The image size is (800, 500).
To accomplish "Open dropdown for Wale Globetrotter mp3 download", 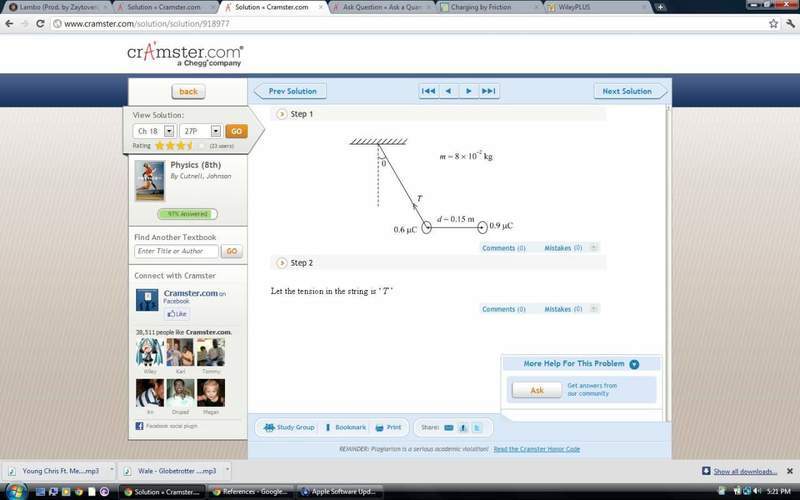I will [x=228, y=470].
